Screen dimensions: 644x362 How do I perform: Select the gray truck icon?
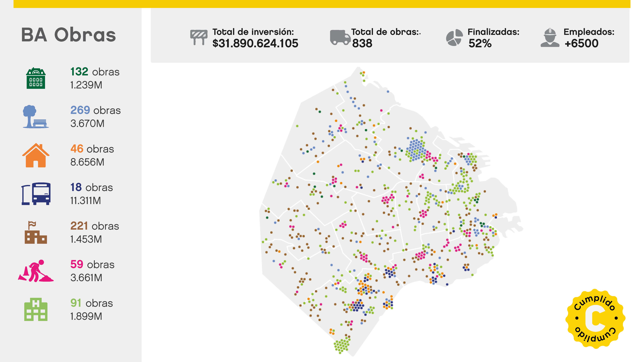point(340,38)
